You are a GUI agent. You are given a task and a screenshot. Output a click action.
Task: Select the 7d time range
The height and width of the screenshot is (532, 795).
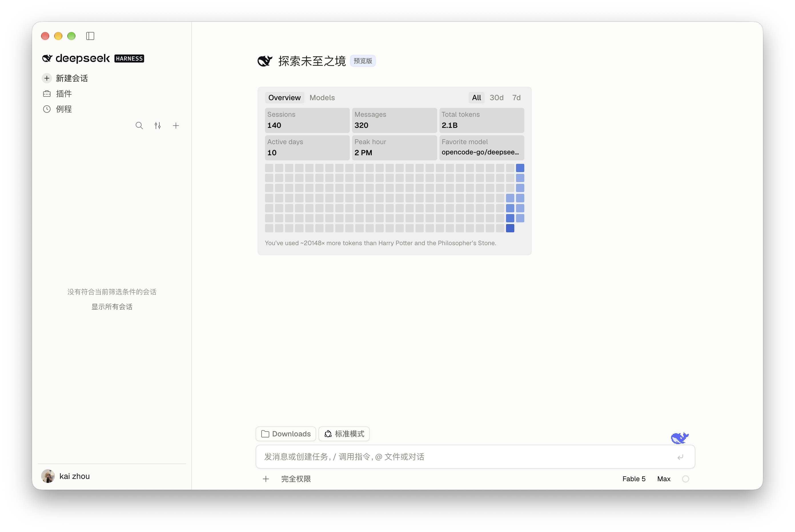point(516,98)
